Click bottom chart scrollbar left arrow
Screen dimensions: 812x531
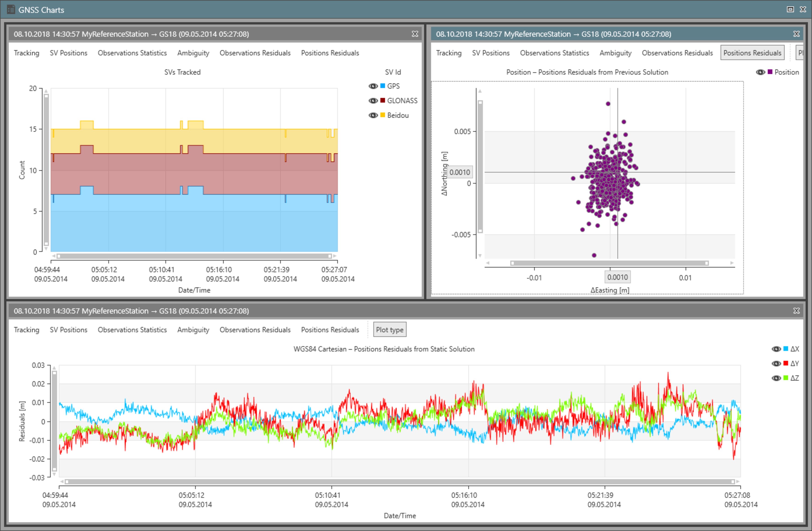point(62,481)
